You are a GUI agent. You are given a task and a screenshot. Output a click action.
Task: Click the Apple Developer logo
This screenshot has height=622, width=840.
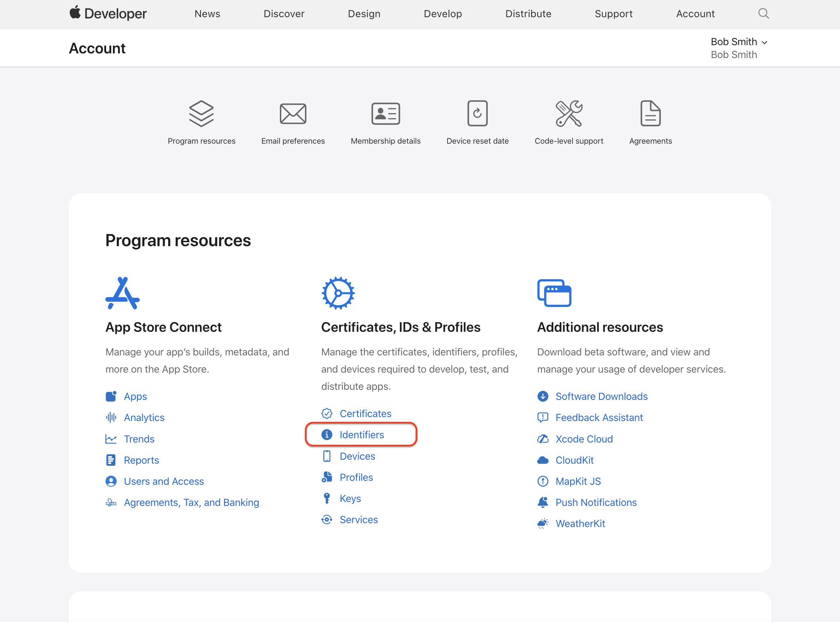pyautogui.click(x=108, y=13)
